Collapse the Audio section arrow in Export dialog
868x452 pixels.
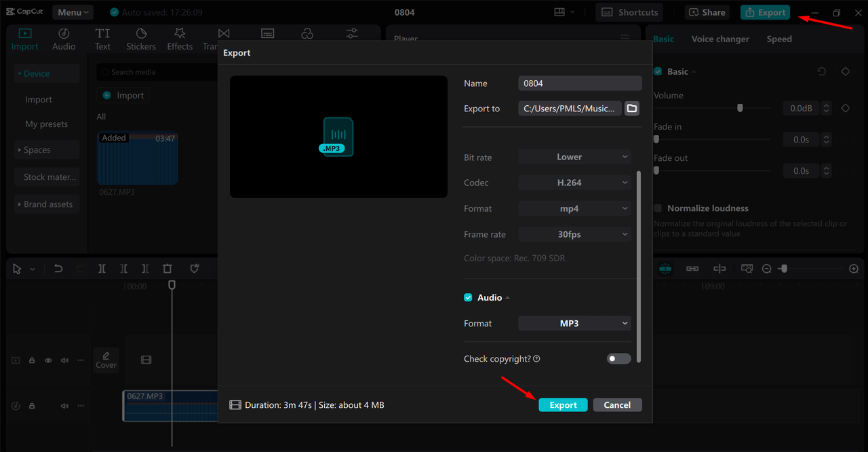[508, 298]
